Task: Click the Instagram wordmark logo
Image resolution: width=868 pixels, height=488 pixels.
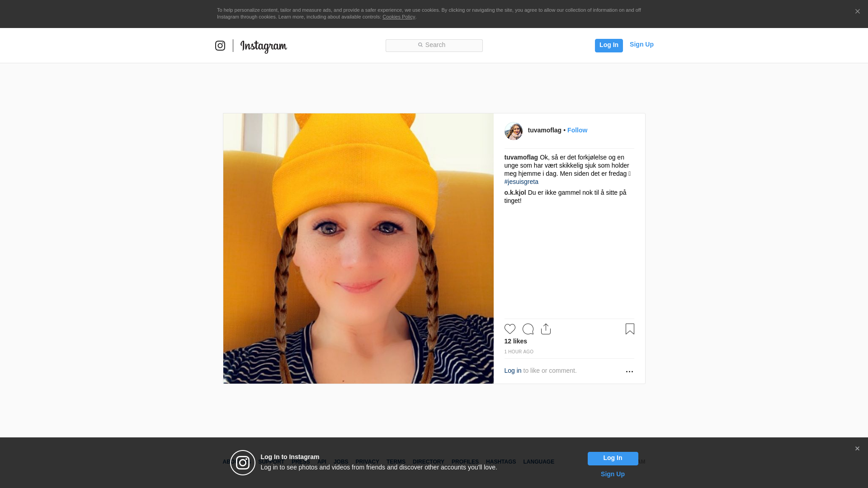Action: pyautogui.click(x=264, y=46)
